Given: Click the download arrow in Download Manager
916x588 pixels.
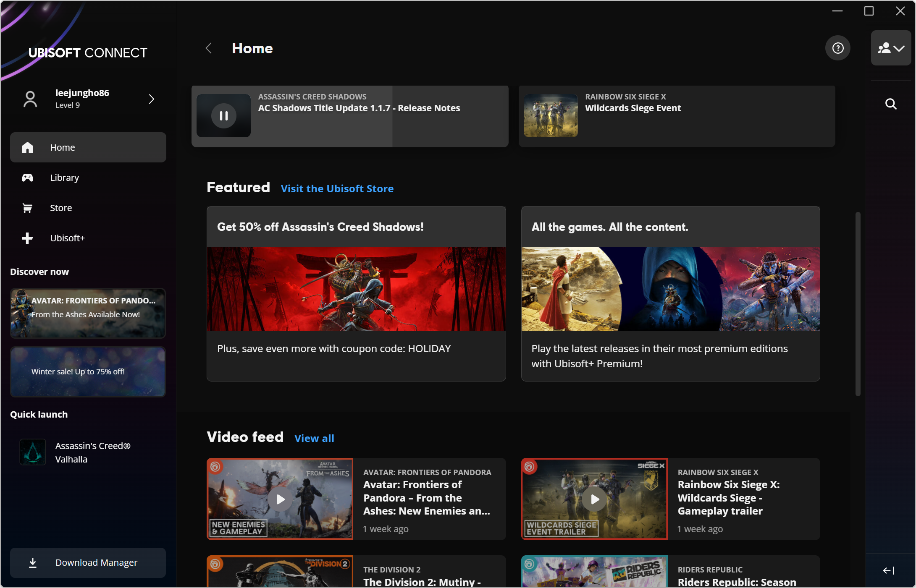Looking at the screenshot, I should (33, 562).
